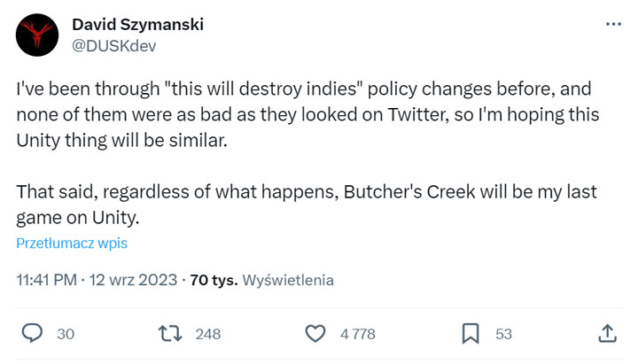638x364 pixels.
Task: Click the 11:41 PM post time
Action: click(x=47, y=280)
